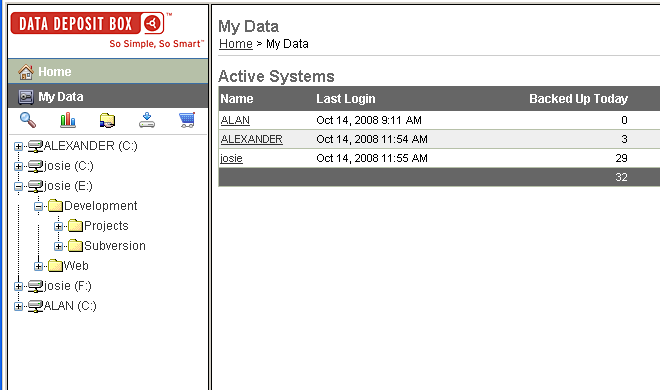662x390 pixels.
Task: Expand the josie (C:) tree node
Action: (18, 166)
